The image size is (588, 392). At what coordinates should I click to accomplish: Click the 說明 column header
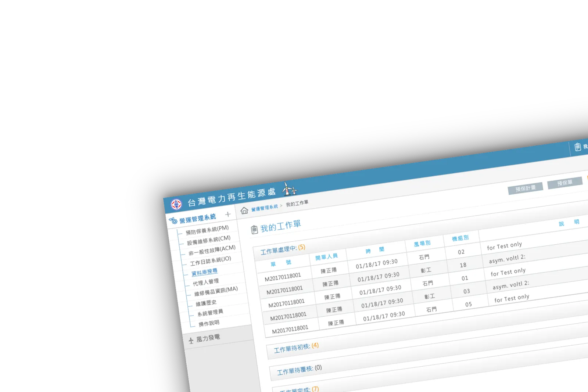[x=569, y=223]
